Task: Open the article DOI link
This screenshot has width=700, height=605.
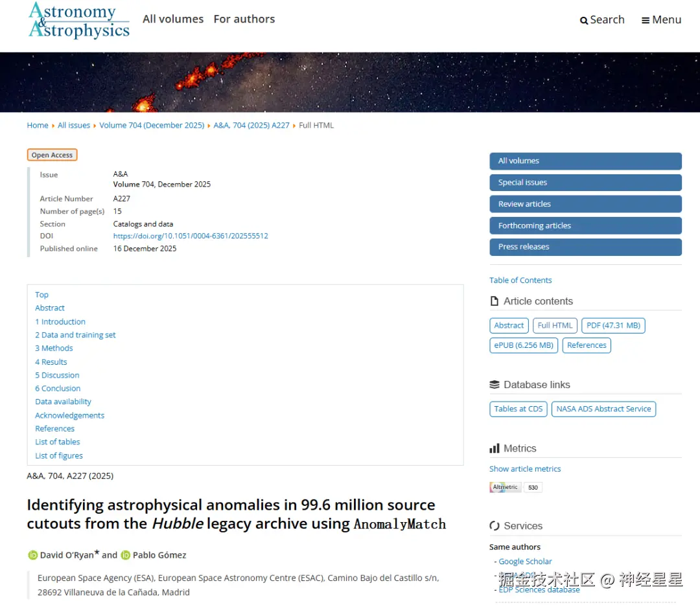Action: tap(191, 236)
